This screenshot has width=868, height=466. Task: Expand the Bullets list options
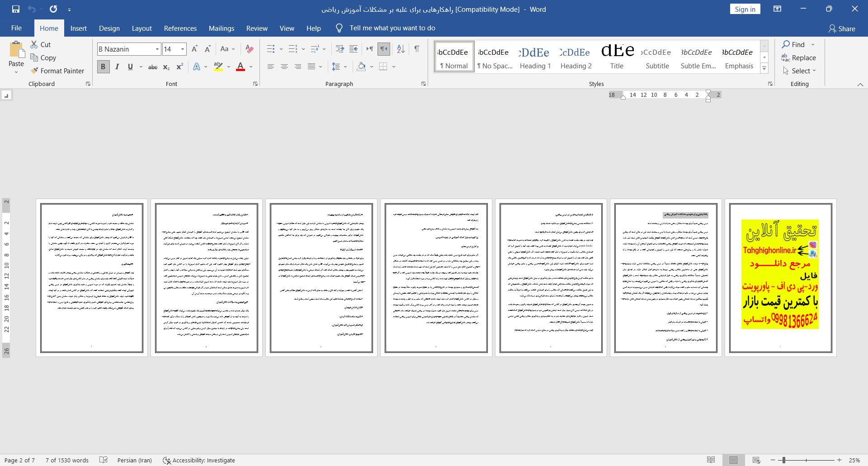[x=281, y=49]
